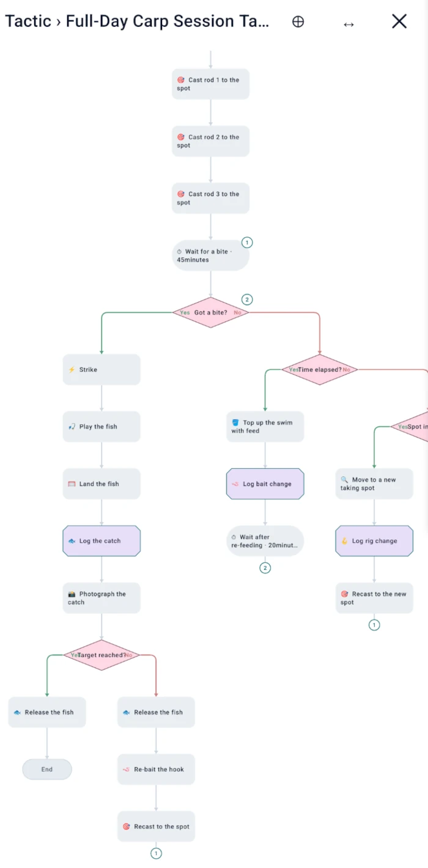Image resolution: width=428 pixels, height=868 pixels.
Task: Select the 'Cast rod 1 to the spot' node
Action: pos(210,84)
